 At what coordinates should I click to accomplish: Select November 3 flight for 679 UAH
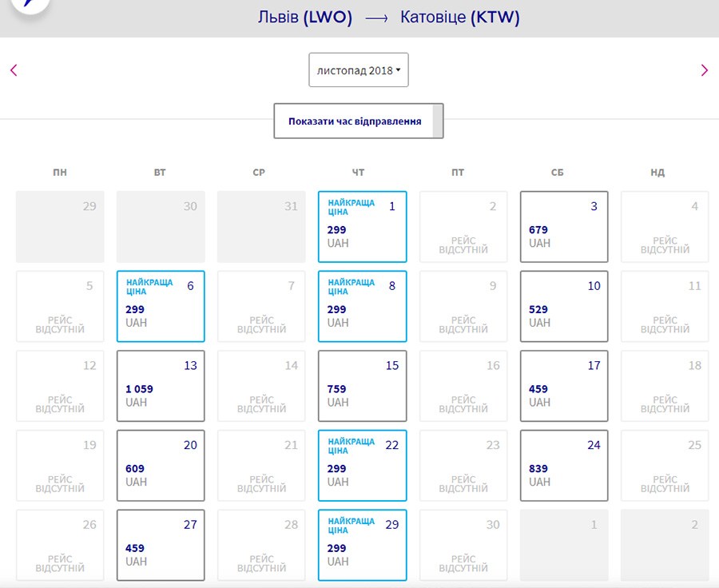tap(564, 227)
